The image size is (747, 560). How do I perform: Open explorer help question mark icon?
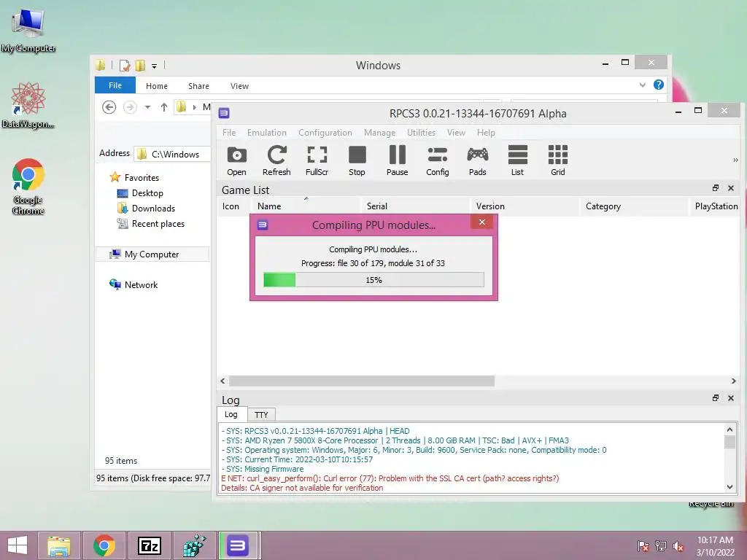coord(659,85)
